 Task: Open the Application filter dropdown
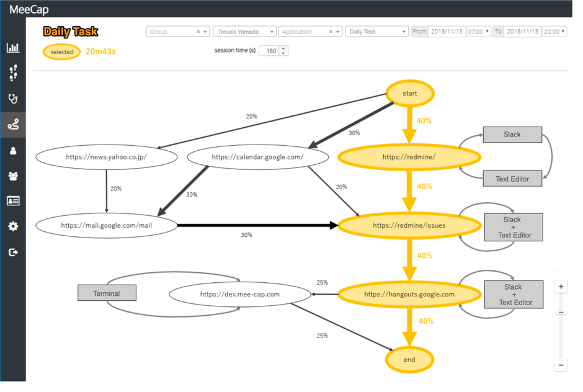(339, 32)
